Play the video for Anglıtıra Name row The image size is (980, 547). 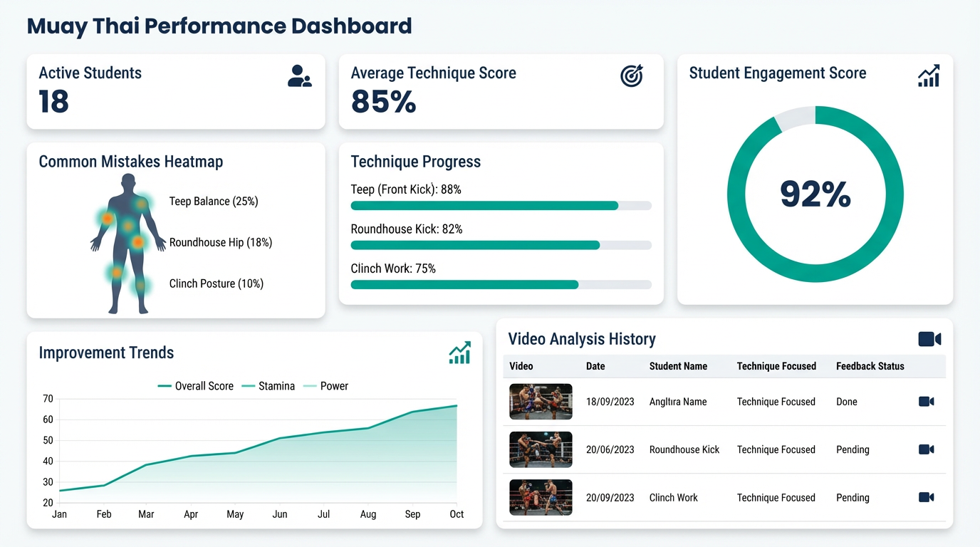tap(926, 401)
